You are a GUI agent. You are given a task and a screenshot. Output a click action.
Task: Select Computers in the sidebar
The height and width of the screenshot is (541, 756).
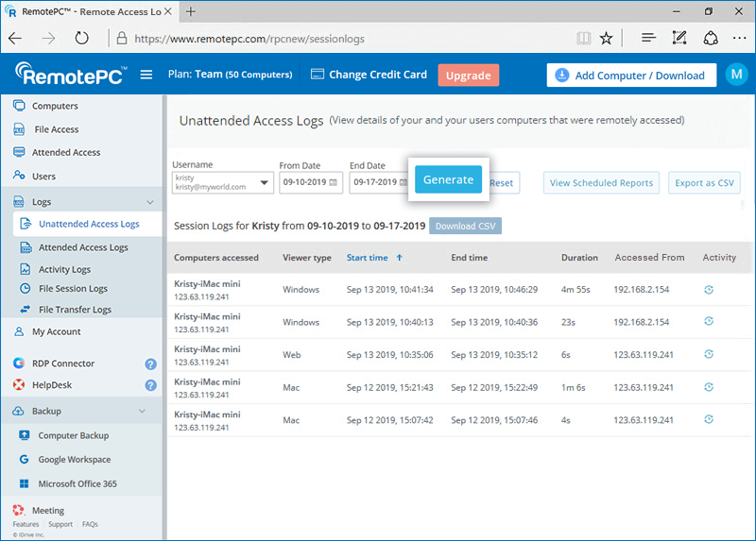[x=55, y=106]
